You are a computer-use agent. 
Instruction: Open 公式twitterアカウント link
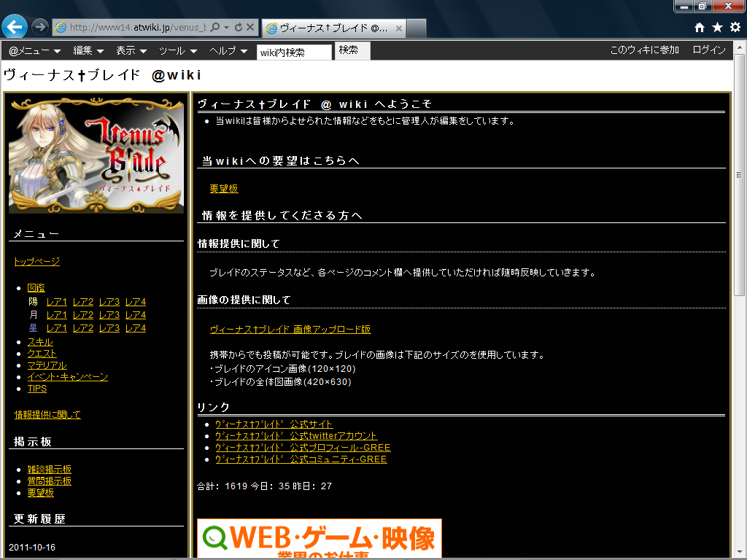[x=296, y=436]
